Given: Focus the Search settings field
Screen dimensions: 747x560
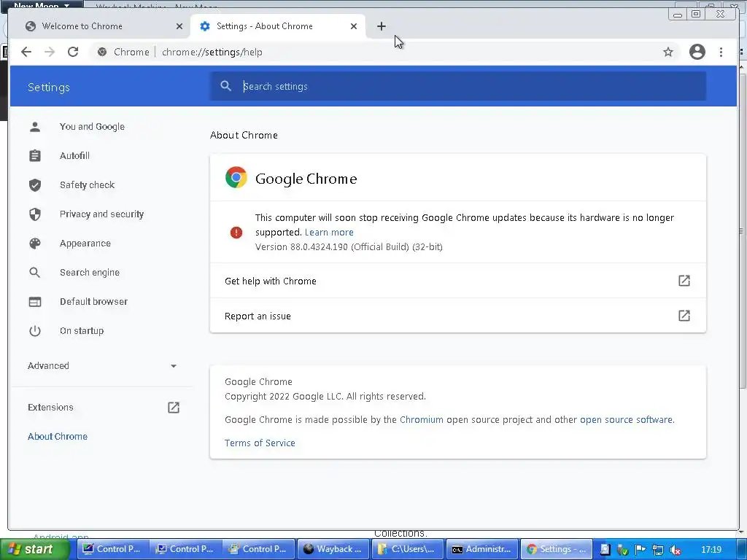Looking at the screenshot, I should [458, 86].
